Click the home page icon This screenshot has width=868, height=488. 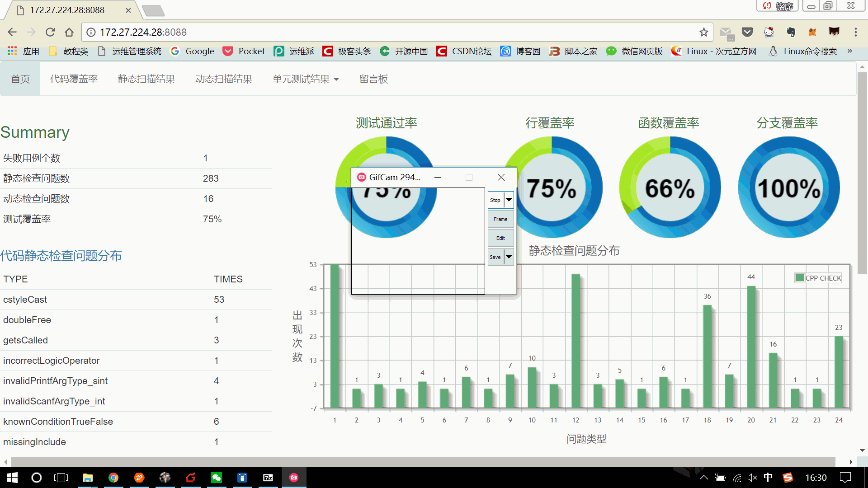tap(69, 32)
